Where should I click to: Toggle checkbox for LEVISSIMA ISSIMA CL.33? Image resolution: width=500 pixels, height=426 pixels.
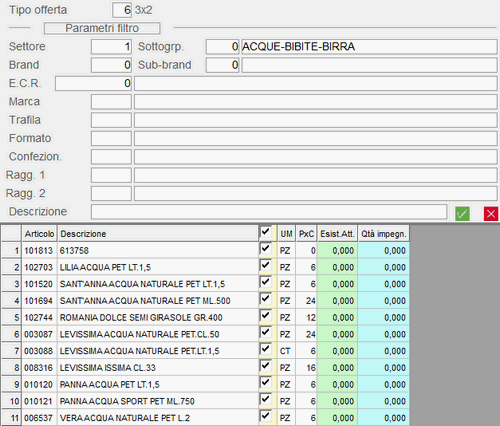[x=266, y=366]
